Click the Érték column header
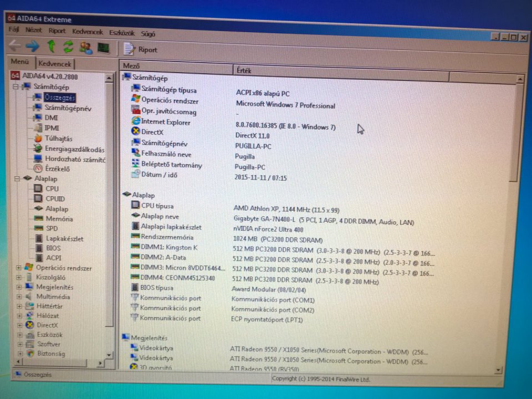This screenshot has height=399, width=532. [341, 73]
